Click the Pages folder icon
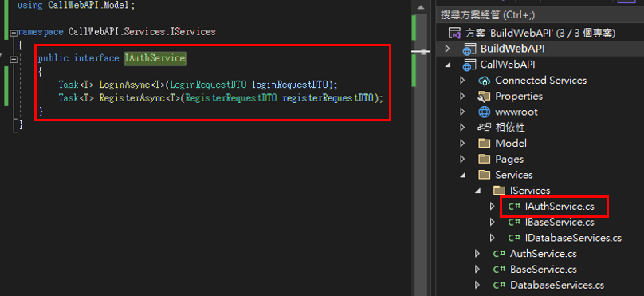Viewport: 644px width, 296px height. pyautogui.click(x=485, y=159)
